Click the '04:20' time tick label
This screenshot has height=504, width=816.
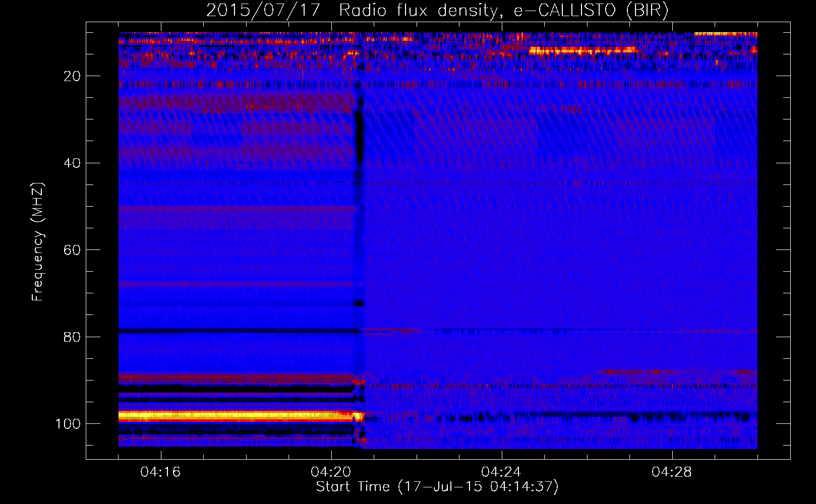[x=331, y=472]
